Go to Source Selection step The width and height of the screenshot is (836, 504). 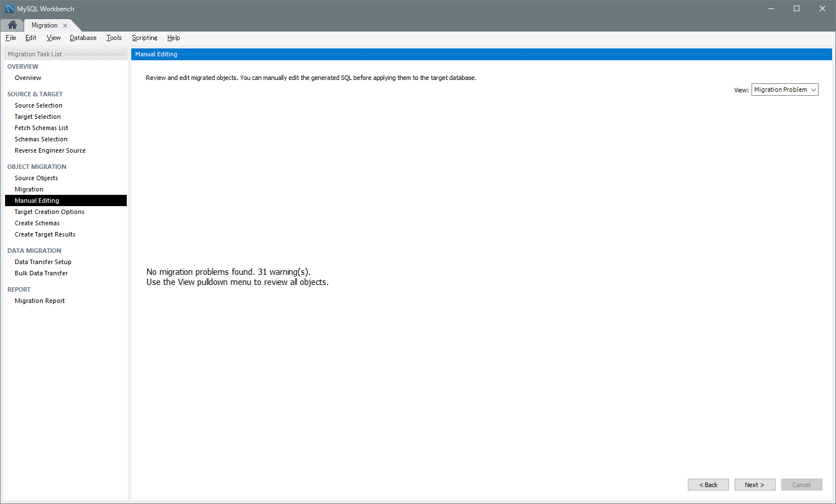click(38, 105)
